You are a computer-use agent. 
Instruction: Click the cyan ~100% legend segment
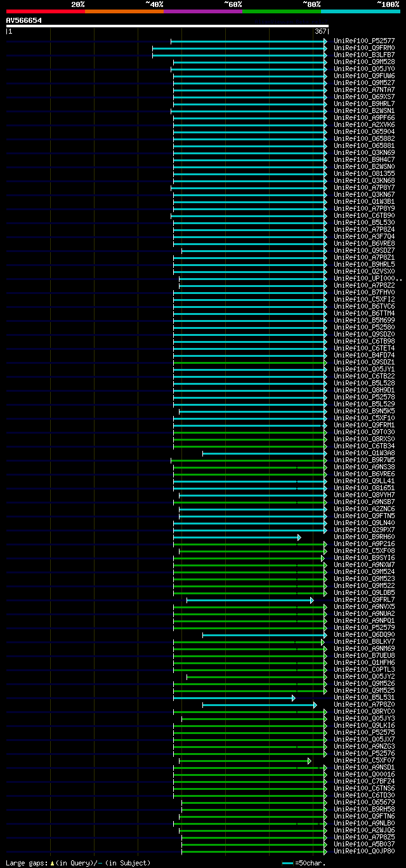pyautogui.click(x=360, y=11)
